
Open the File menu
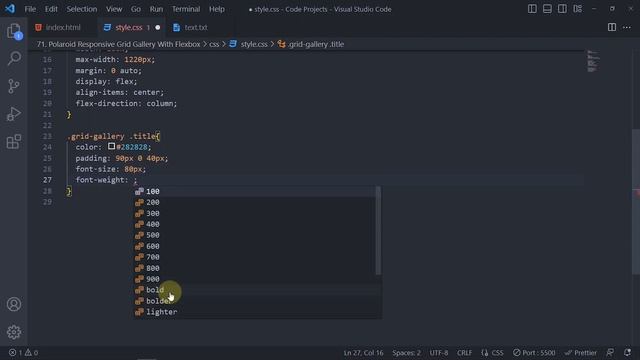(x=30, y=9)
